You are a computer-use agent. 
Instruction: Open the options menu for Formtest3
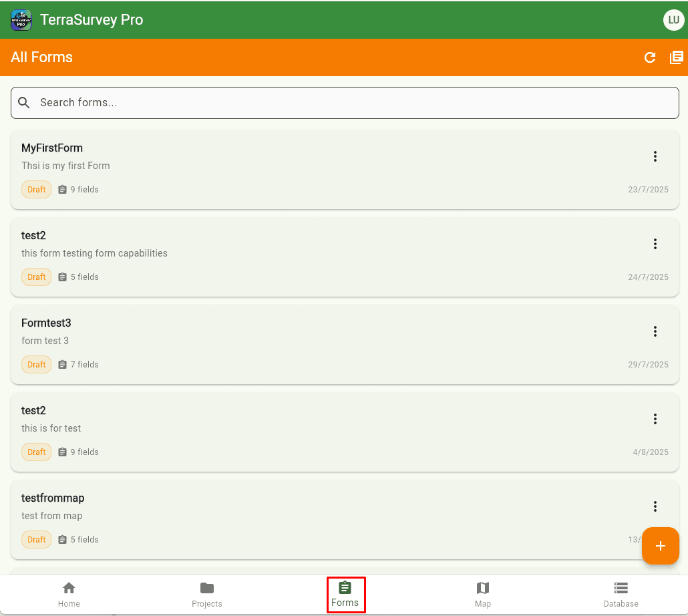[x=655, y=331]
